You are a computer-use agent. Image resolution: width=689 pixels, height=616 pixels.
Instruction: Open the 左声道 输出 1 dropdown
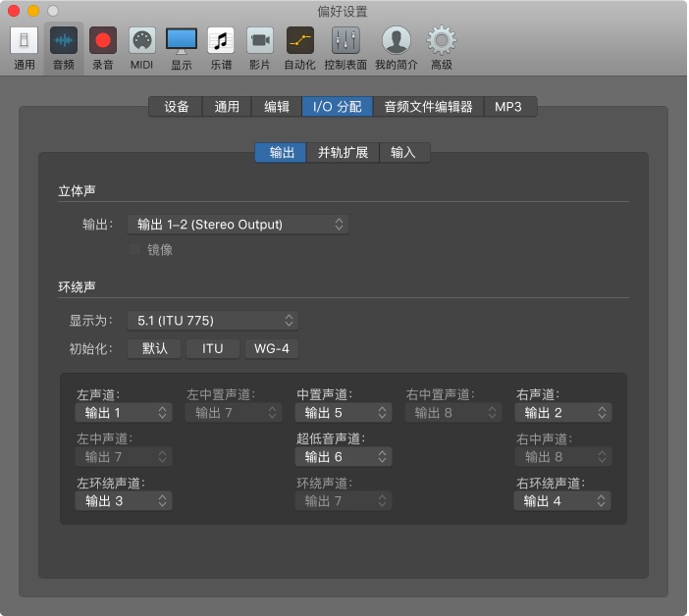coord(124,413)
